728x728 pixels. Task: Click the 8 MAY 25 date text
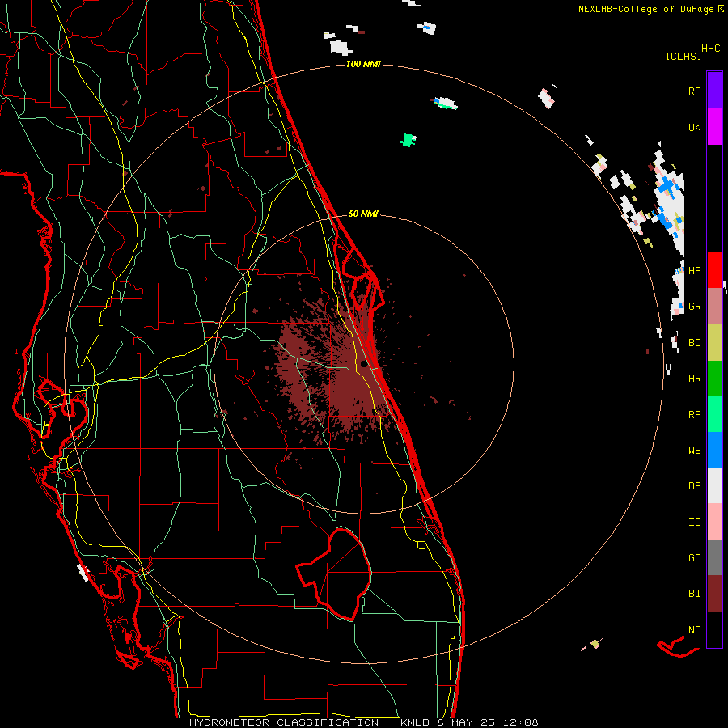pyautogui.click(x=468, y=722)
